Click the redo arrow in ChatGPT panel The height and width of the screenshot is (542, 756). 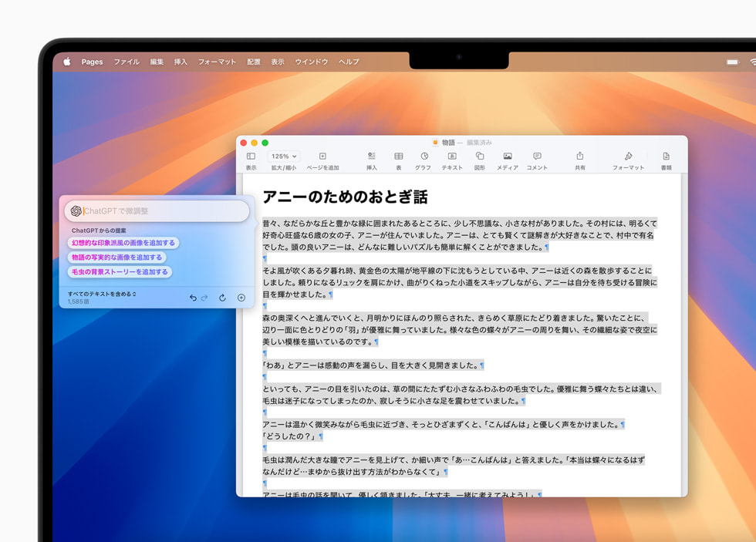click(x=205, y=297)
